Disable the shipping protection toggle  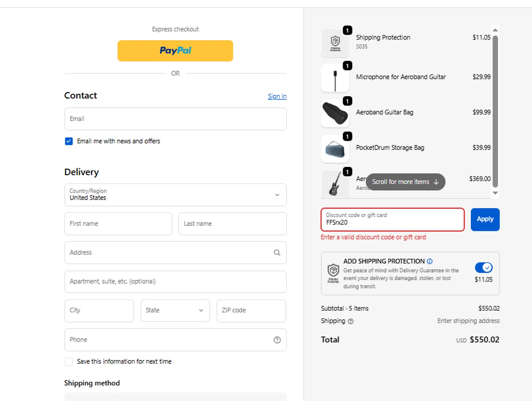483,267
